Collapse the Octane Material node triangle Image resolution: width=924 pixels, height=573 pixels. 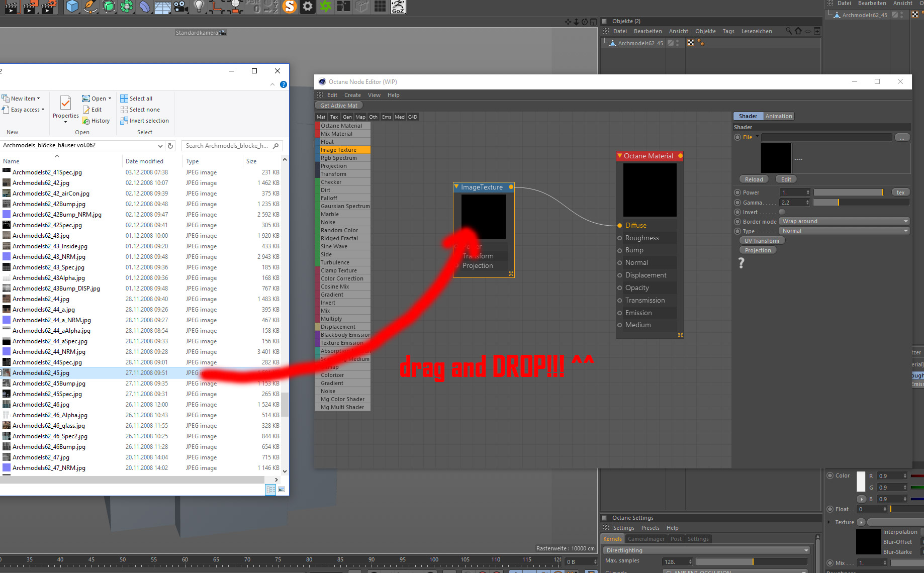620,156
